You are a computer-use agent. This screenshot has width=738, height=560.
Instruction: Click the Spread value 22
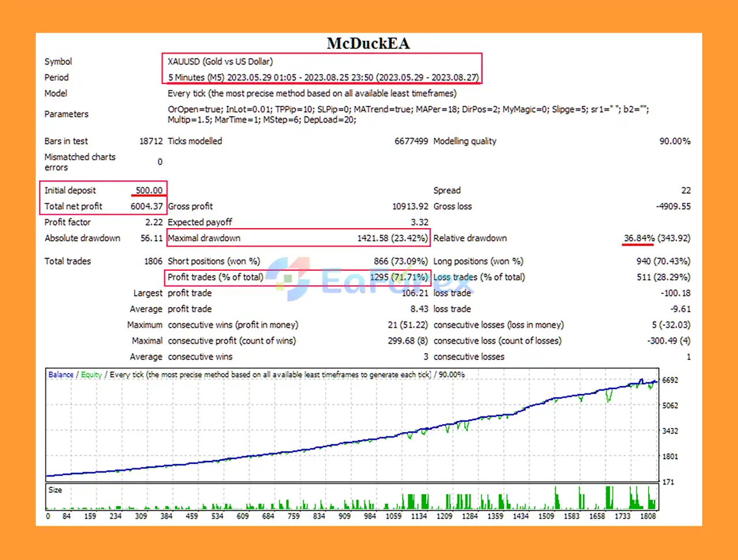[x=686, y=191]
